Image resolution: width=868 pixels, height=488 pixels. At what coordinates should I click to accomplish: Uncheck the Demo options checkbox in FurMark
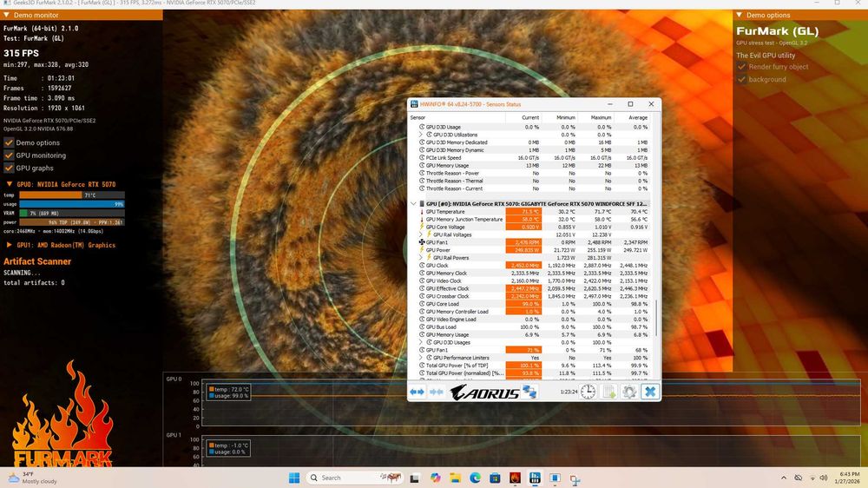click(x=9, y=142)
